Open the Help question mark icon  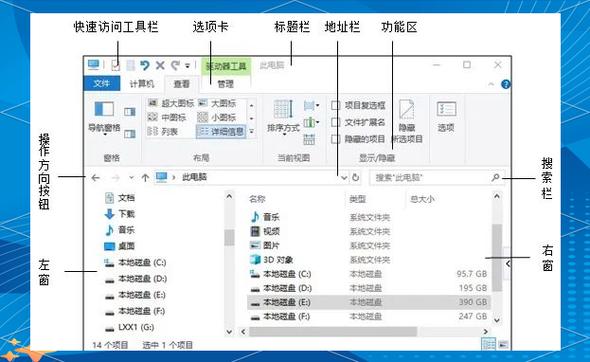(506, 84)
